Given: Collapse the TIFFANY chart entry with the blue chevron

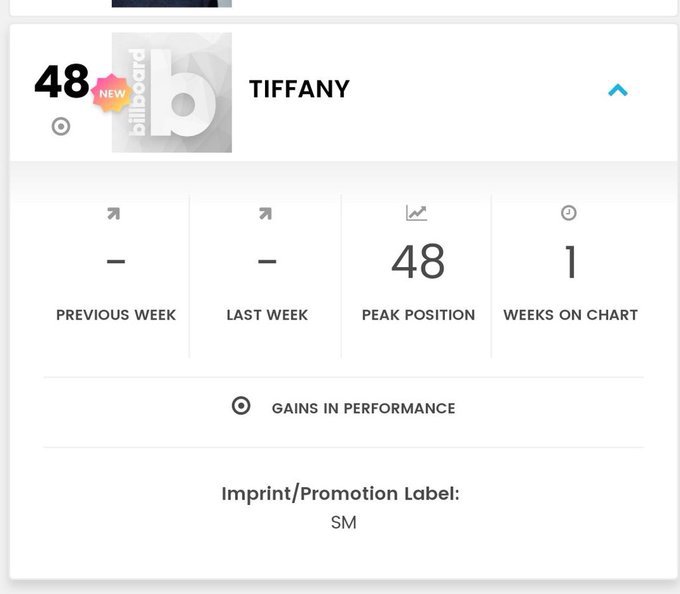Looking at the screenshot, I should tap(618, 91).
